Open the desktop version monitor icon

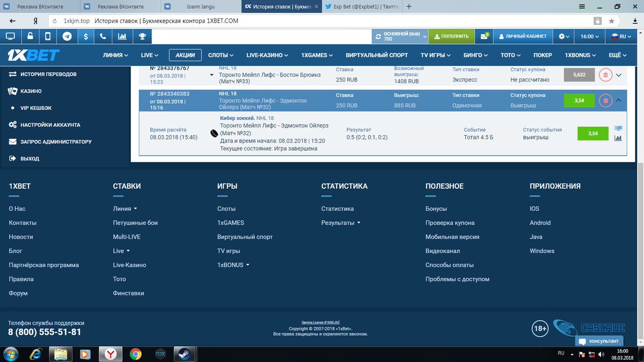tap(10, 36)
